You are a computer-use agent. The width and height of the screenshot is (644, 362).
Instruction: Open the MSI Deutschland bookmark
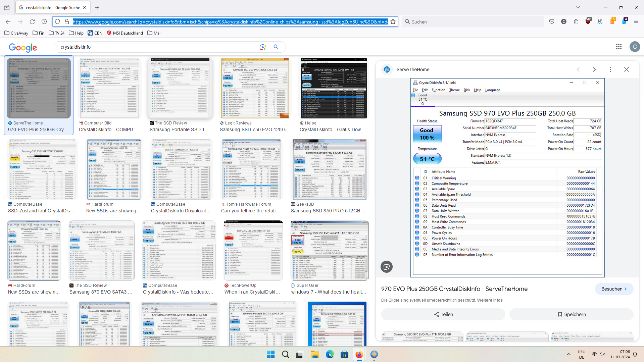(x=125, y=33)
